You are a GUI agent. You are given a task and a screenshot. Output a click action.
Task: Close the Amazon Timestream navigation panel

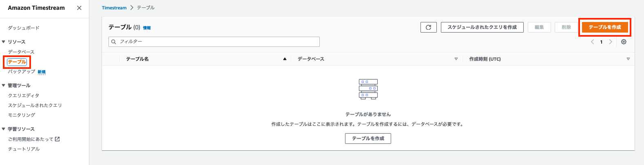tap(79, 8)
